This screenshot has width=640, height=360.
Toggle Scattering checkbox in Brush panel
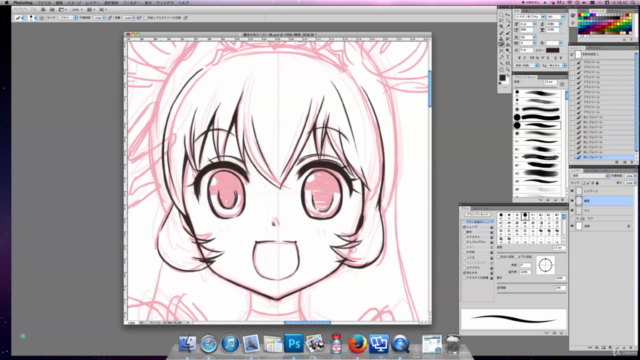coord(464,232)
